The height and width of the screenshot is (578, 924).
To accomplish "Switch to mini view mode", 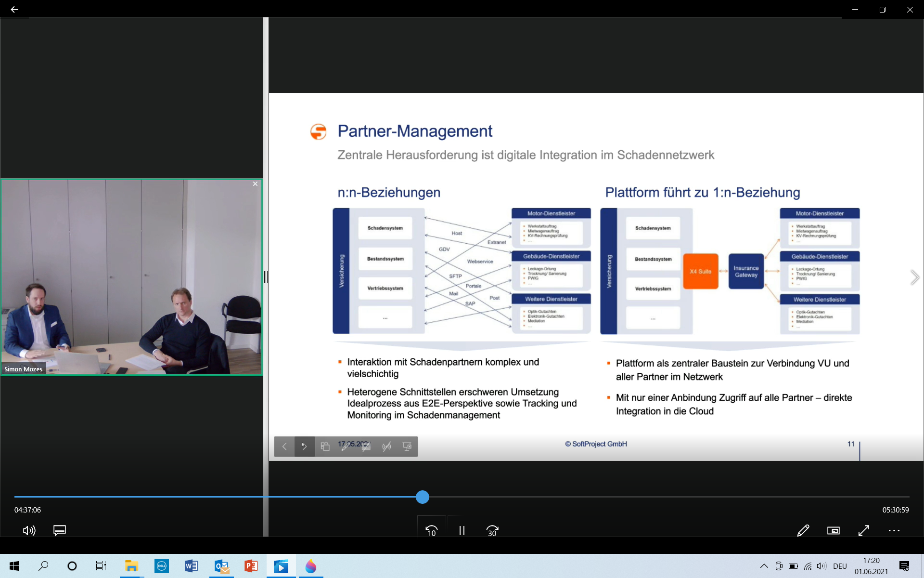I will click(x=833, y=530).
